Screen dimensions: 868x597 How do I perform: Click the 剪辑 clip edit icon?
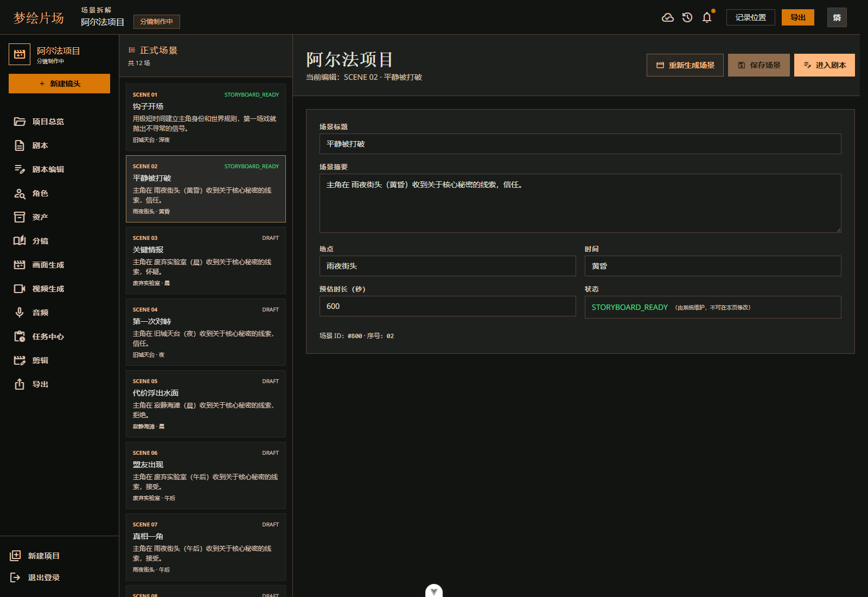click(x=20, y=360)
